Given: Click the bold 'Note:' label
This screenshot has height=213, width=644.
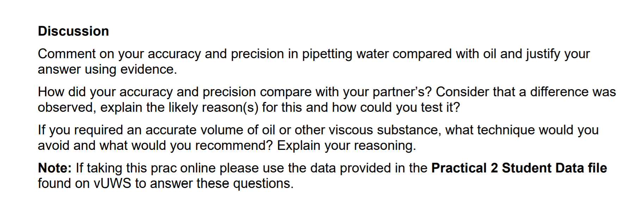Looking at the screenshot, I should (55, 168).
